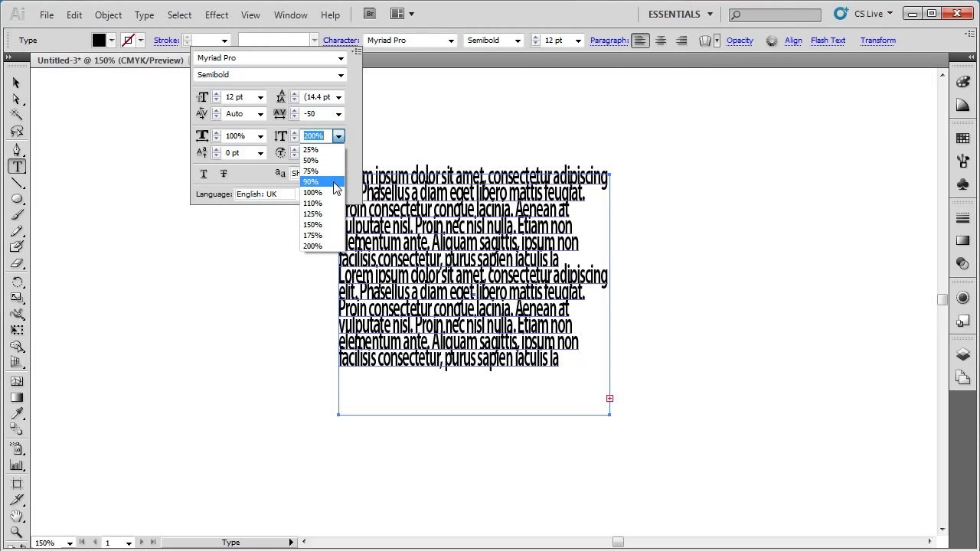Open leading 14.4 pt dropdown
Viewport: 980px width, 551px height.
pyautogui.click(x=338, y=97)
